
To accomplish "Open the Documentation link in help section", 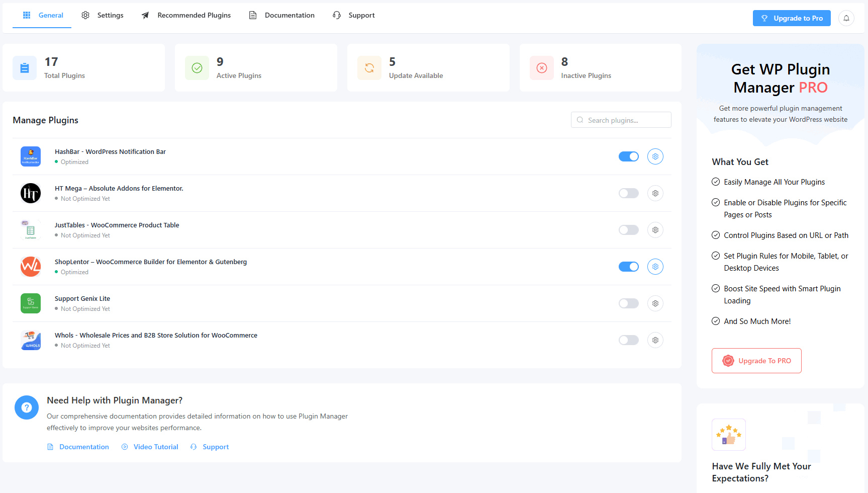I will click(x=78, y=447).
